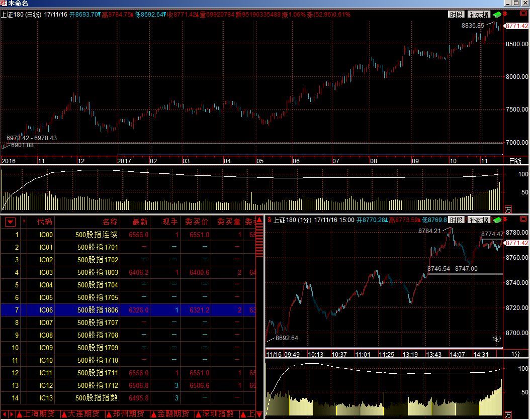Click the $ icon beside 上证180 (1分)

point(270,220)
